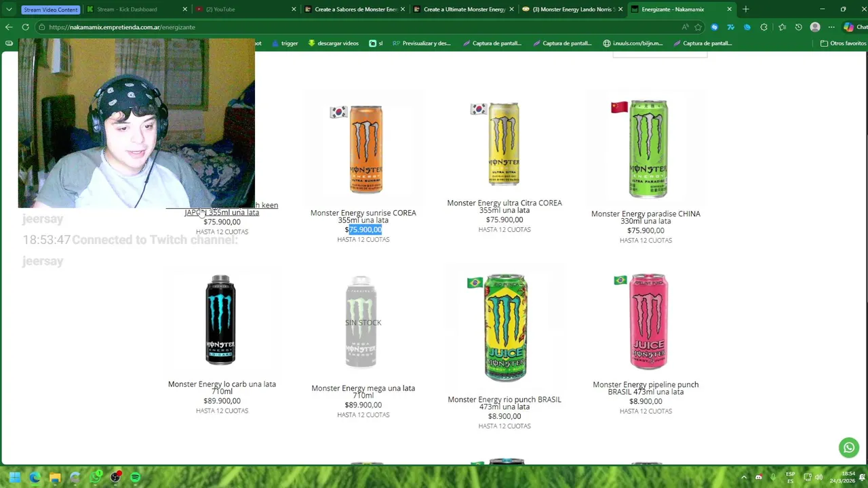The image size is (868, 488).
Task: Click the browser back arrow
Action: 9,27
